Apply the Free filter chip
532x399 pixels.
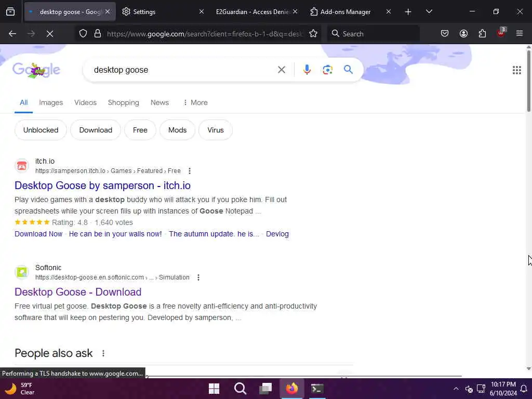point(140,130)
